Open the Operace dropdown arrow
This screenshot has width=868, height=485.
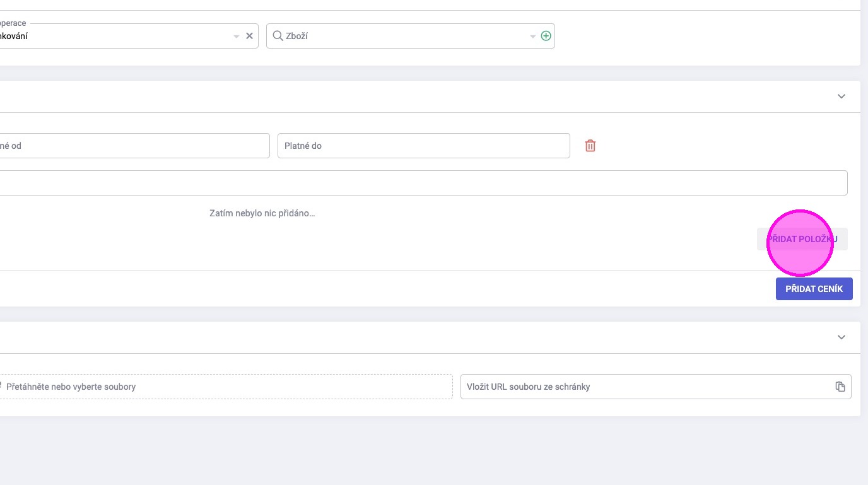coord(237,37)
